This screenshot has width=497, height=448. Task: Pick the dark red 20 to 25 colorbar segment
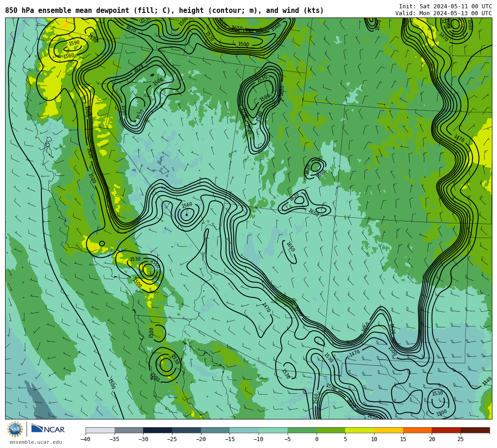(x=446, y=430)
